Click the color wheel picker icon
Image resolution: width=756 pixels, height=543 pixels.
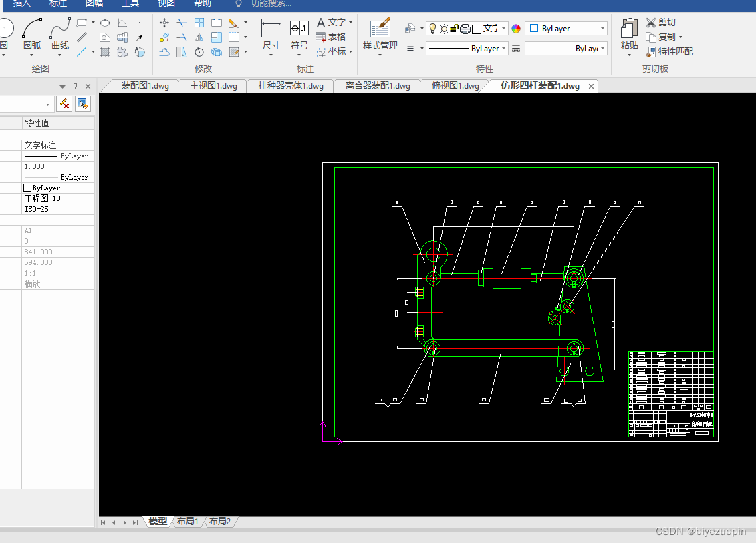coord(516,29)
